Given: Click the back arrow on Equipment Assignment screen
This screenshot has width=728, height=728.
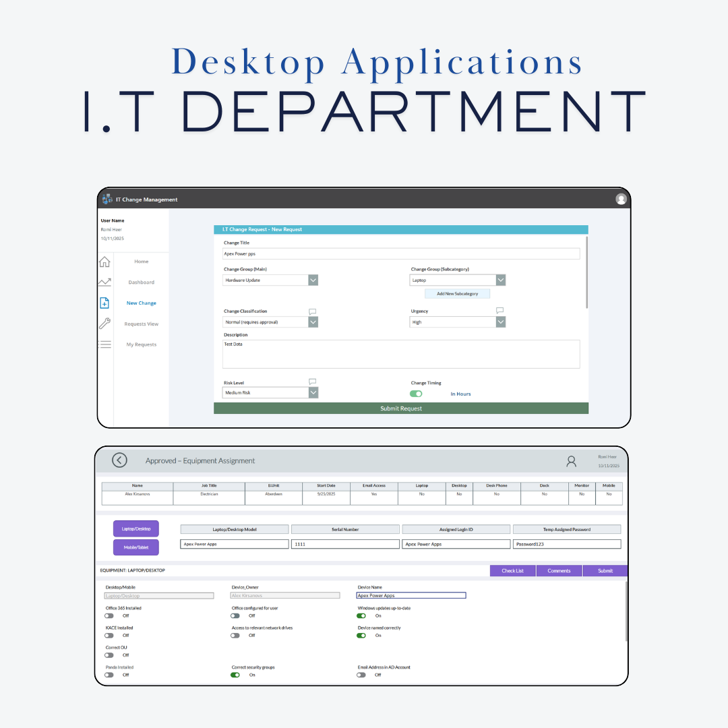Looking at the screenshot, I should pos(119,460).
